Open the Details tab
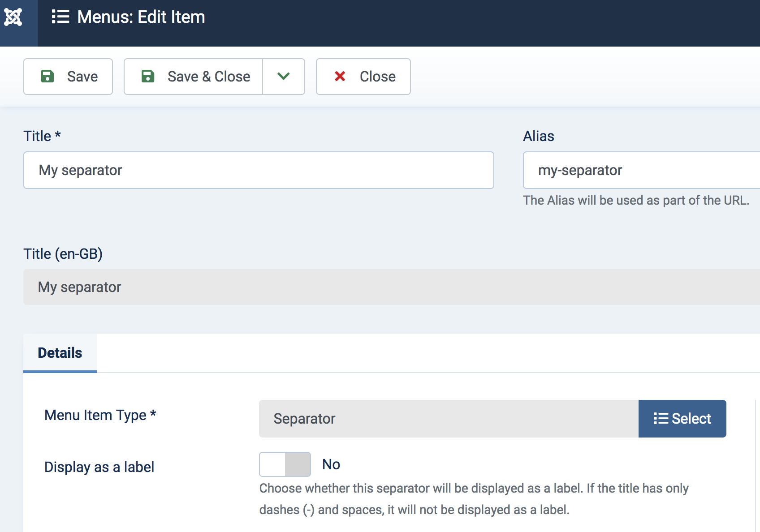This screenshot has height=532, width=760. pyautogui.click(x=60, y=353)
